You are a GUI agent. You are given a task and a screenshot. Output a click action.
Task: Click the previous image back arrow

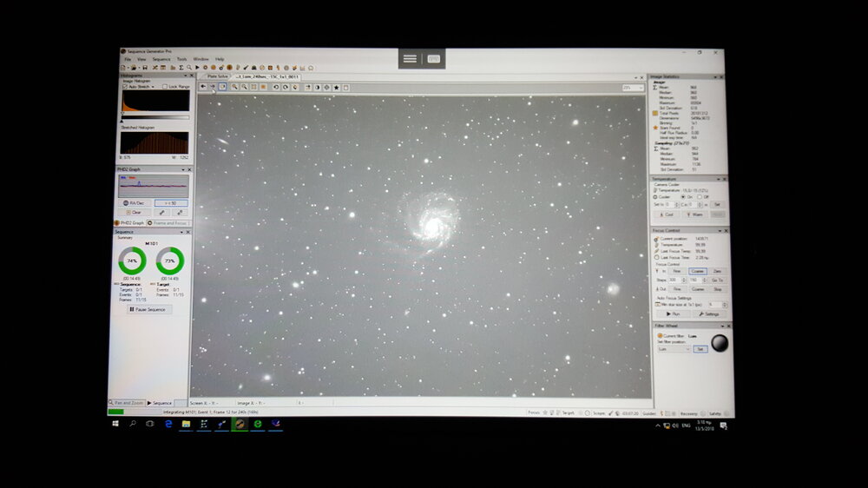[203, 87]
